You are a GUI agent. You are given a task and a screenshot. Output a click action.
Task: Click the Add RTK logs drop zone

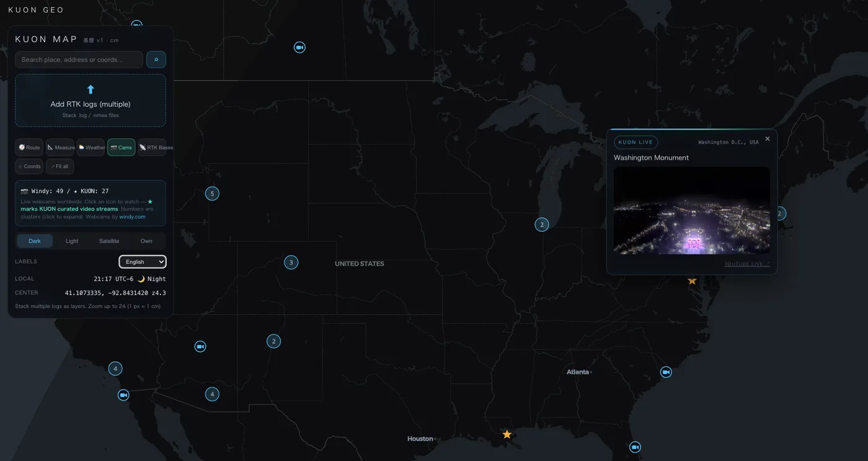tap(91, 100)
